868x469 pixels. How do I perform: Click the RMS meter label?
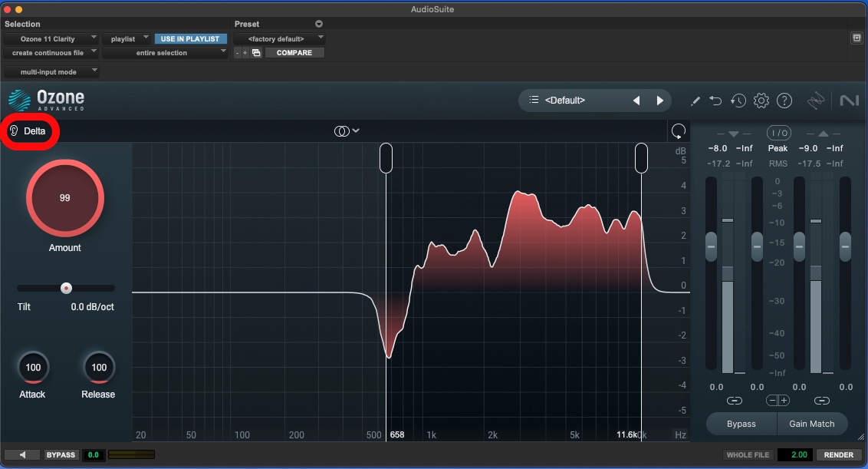tap(778, 163)
